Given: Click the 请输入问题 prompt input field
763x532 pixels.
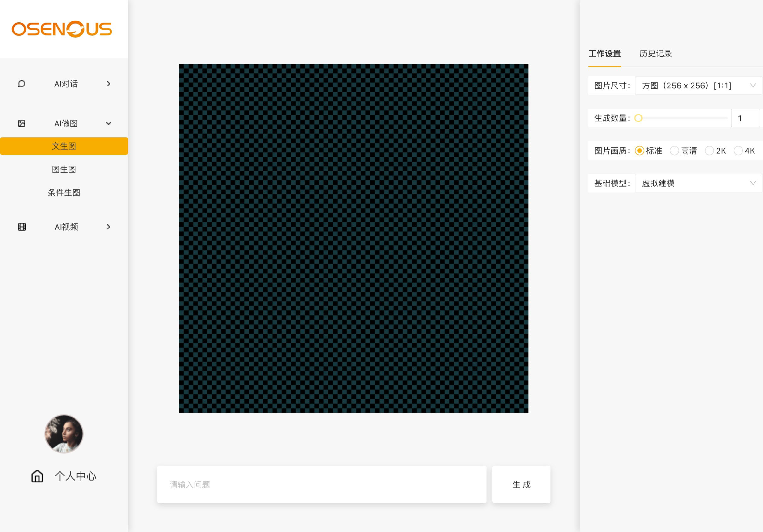Looking at the screenshot, I should point(322,485).
